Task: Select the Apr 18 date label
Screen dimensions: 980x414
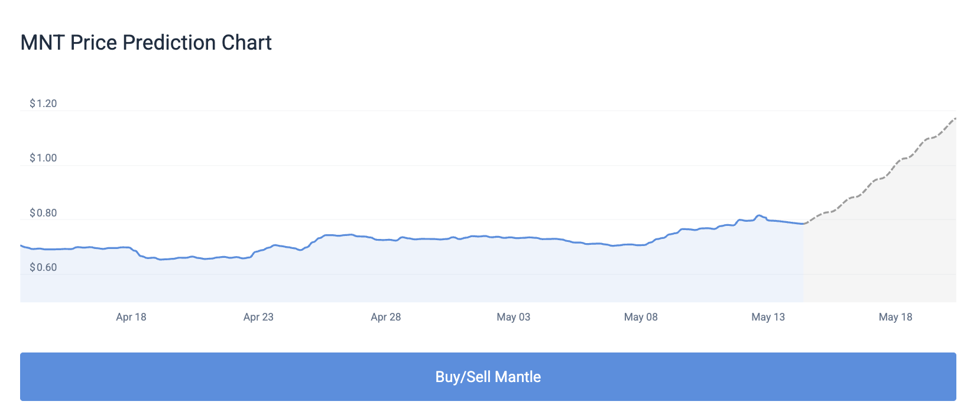Action: (x=131, y=317)
